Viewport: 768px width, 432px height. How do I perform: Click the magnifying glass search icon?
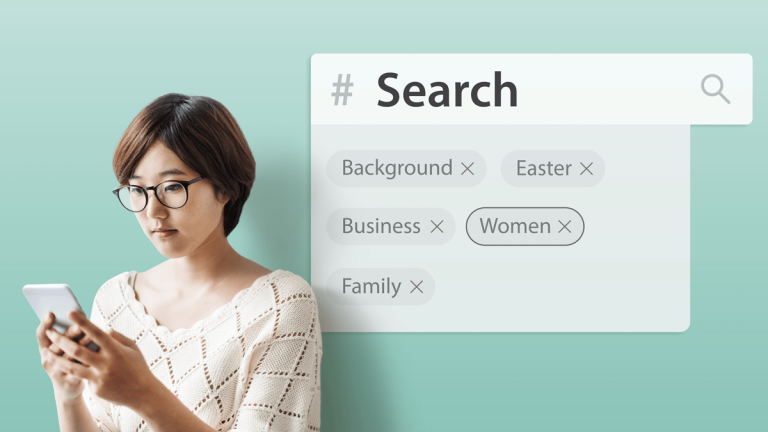tap(715, 89)
